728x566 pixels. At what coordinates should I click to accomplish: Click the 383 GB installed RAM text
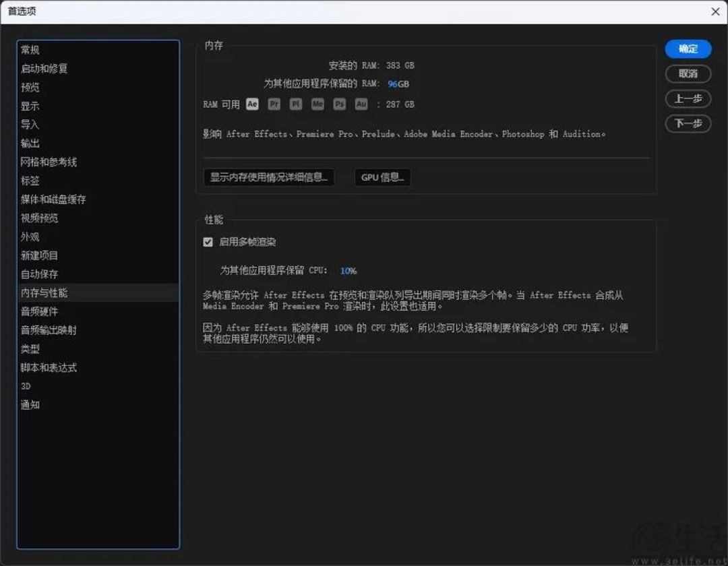pos(400,65)
